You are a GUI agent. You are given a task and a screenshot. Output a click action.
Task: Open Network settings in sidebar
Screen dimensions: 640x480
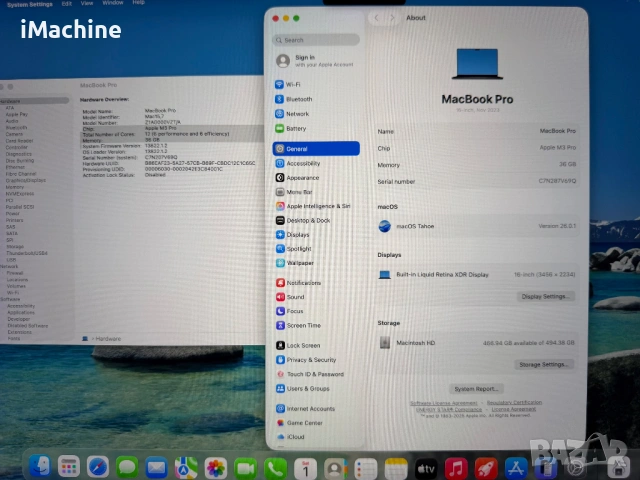(292, 114)
